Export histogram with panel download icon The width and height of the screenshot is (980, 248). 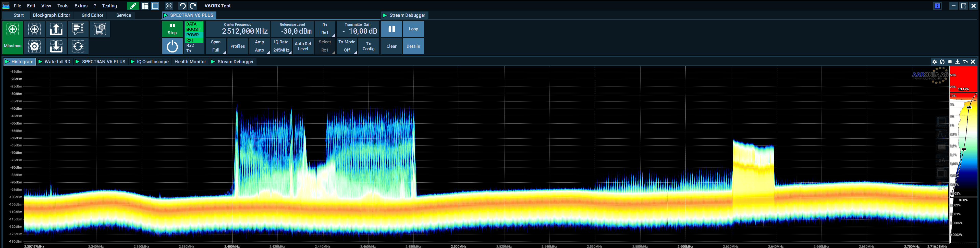(958, 62)
